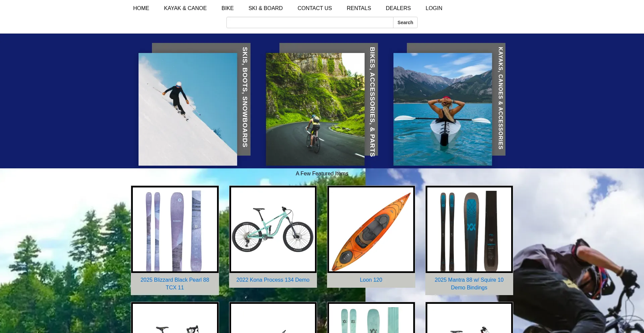Open the kayaker on lake image

coord(442,109)
